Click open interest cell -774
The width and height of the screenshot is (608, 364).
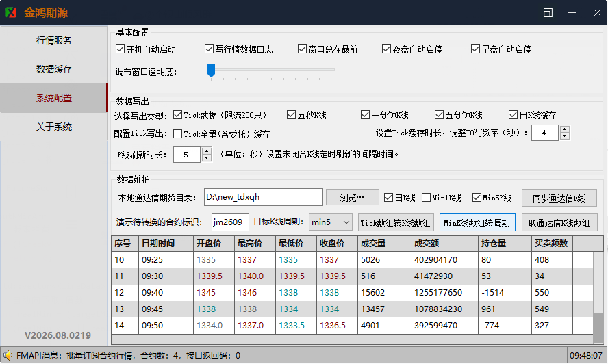[x=505, y=325]
